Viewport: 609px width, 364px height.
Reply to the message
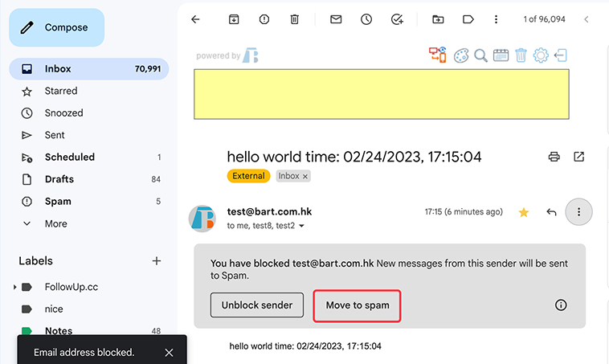tap(551, 212)
